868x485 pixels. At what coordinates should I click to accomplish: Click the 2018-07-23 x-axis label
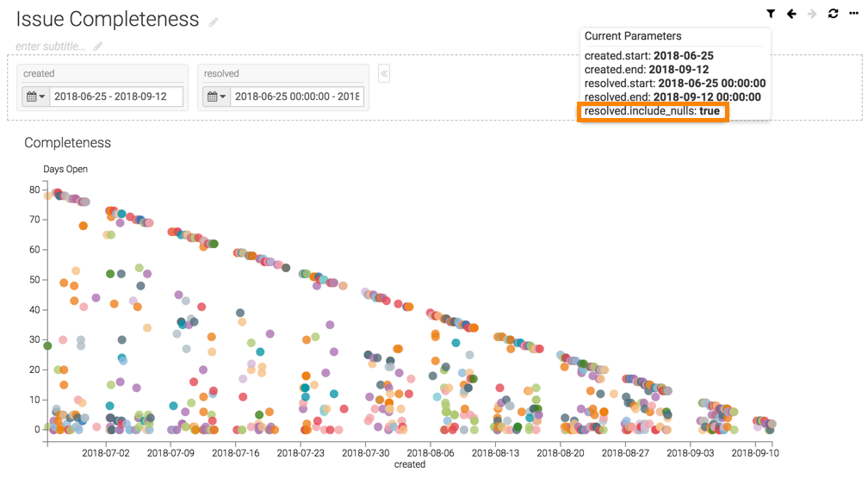(x=301, y=452)
